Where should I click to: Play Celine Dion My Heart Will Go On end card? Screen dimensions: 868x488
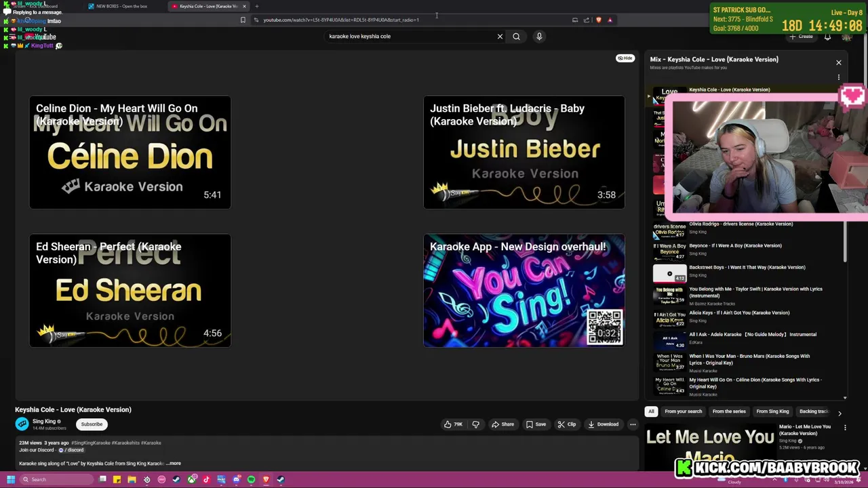pyautogui.click(x=130, y=152)
